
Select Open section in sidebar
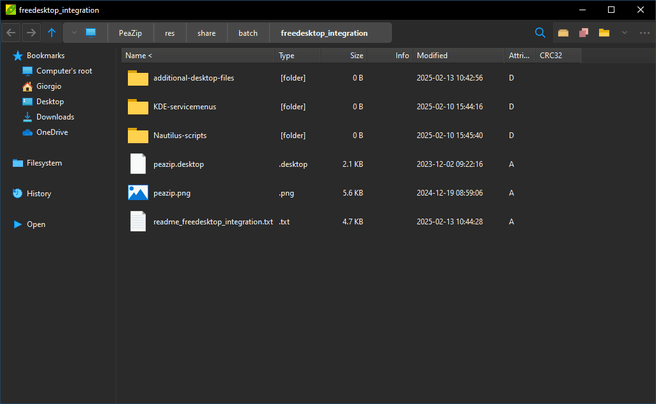36,225
